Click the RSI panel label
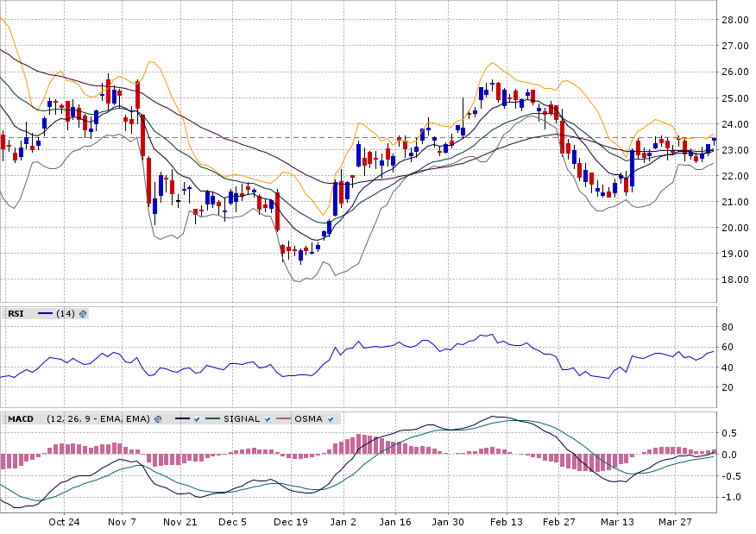 [16, 314]
